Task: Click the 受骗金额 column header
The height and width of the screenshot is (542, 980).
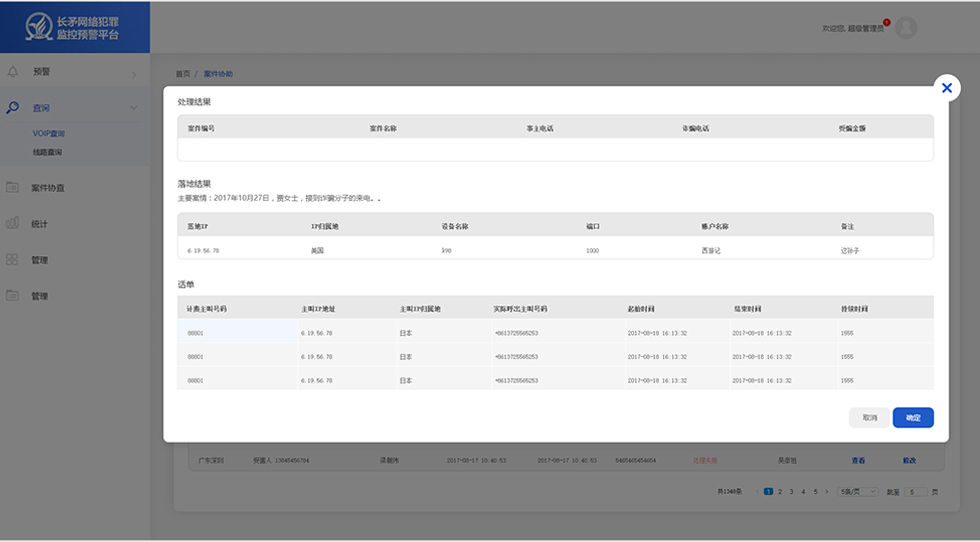Action: coord(852,128)
